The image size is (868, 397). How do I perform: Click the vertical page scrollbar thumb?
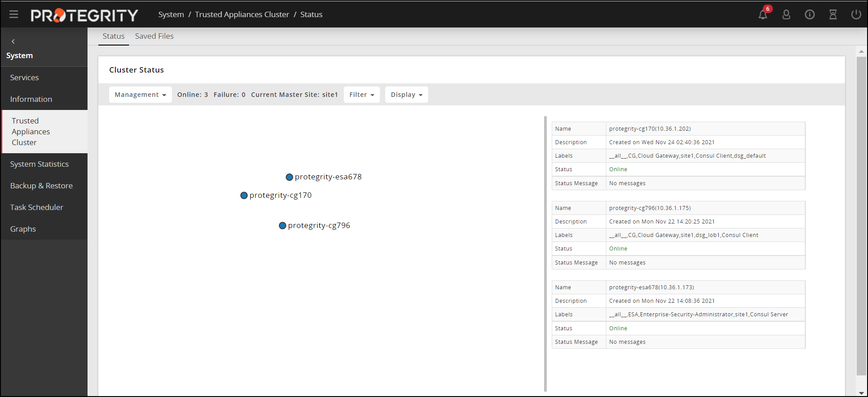tap(862, 216)
